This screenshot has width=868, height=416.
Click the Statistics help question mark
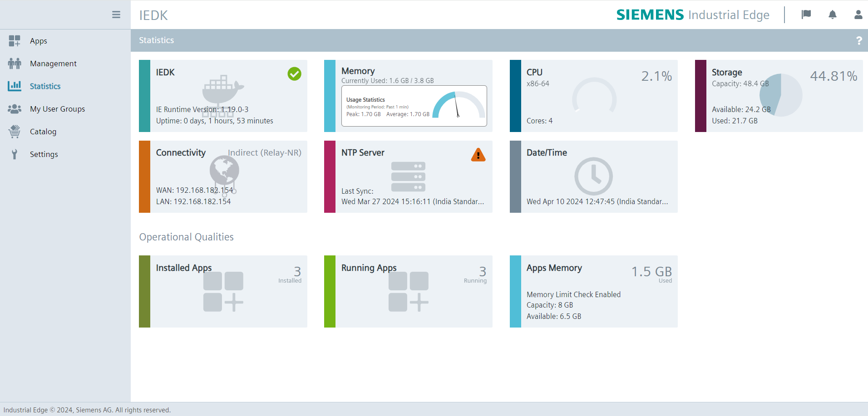[858, 40]
